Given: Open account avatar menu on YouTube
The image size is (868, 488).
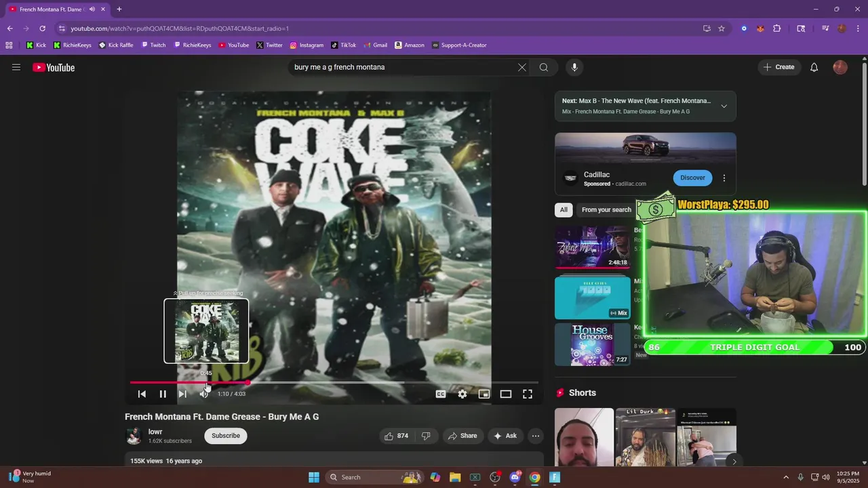Looking at the screenshot, I should [840, 67].
